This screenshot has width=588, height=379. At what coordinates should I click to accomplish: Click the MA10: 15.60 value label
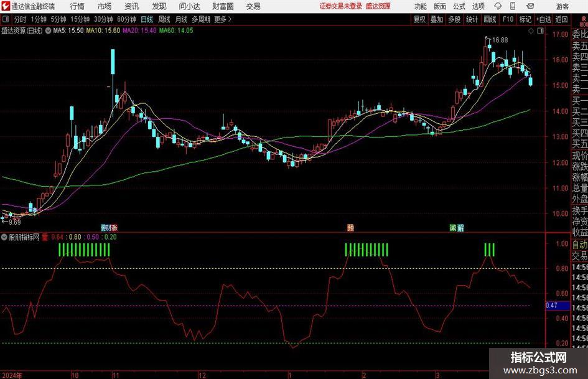(103, 30)
